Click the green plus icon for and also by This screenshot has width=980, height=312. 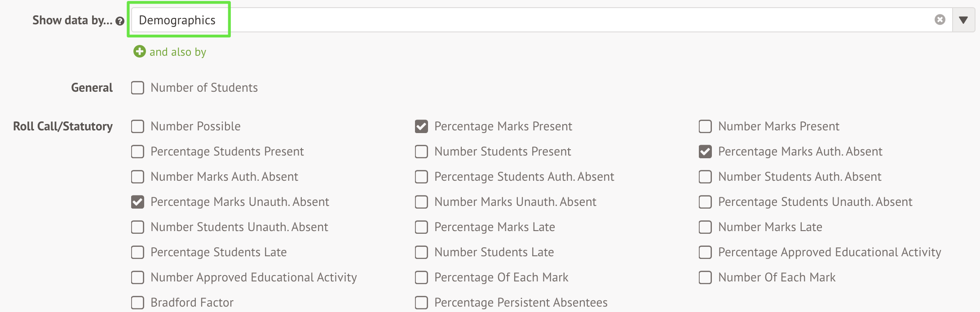139,52
